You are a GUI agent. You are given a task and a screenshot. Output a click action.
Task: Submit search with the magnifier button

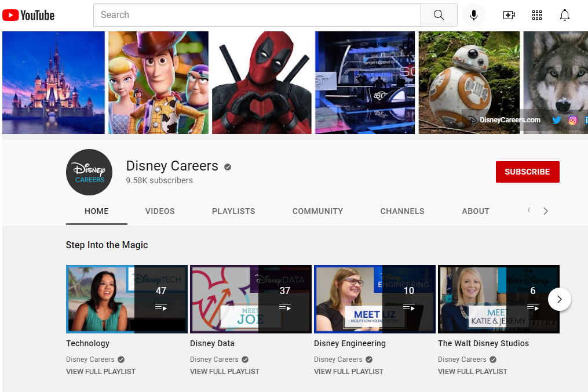coord(439,15)
